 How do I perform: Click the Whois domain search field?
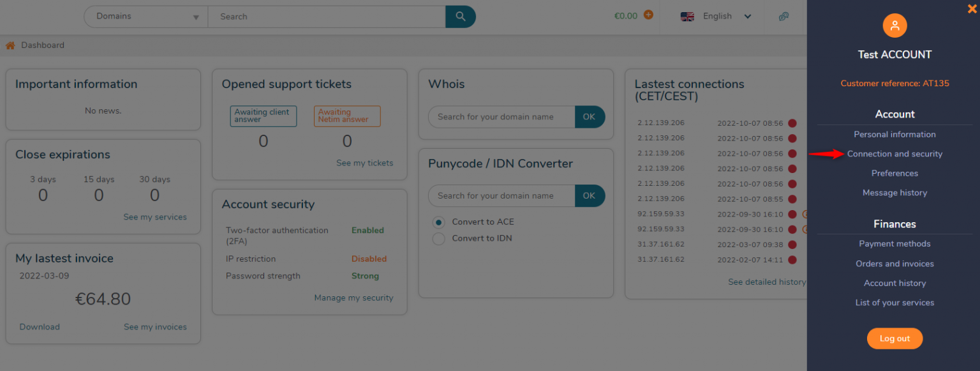coord(501,117)
